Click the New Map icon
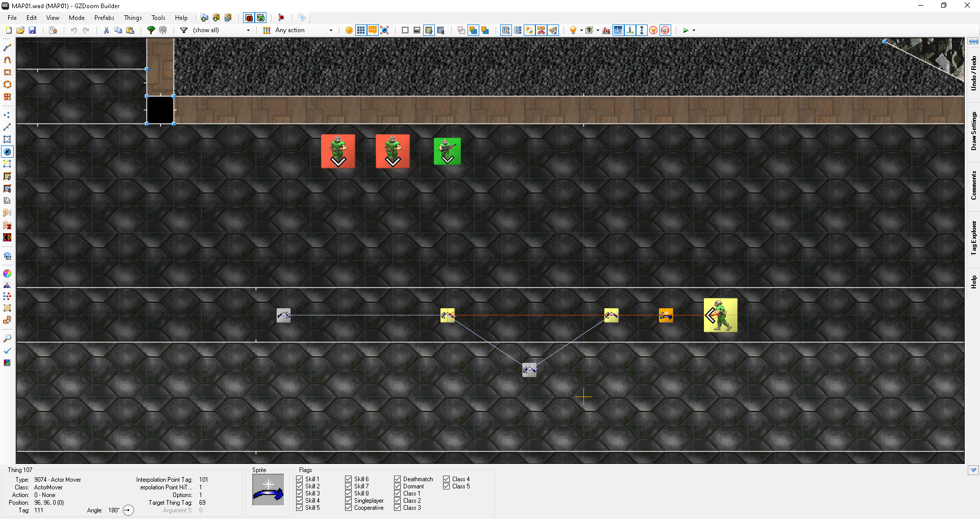 tap(8, 30)
